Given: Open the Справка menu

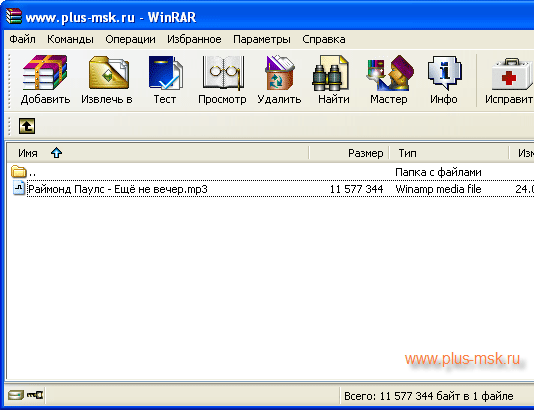Looking at the screenshot, I should (x=324, y=39).
